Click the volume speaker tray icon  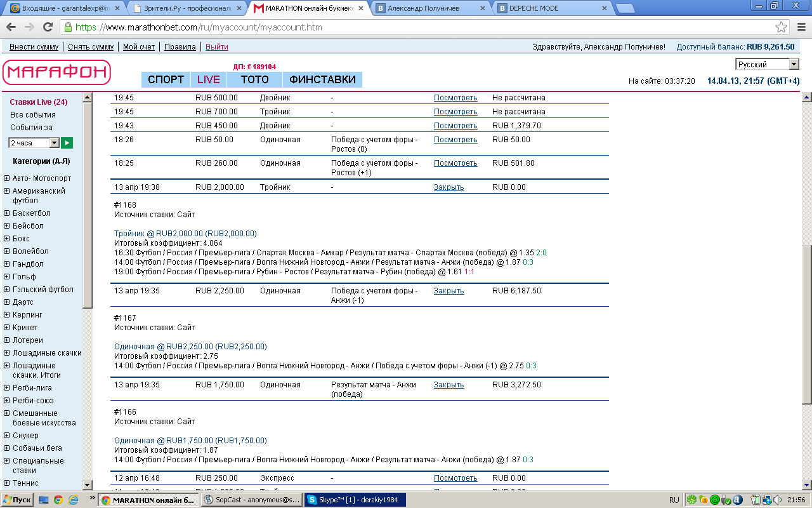[x=778, y=500]
